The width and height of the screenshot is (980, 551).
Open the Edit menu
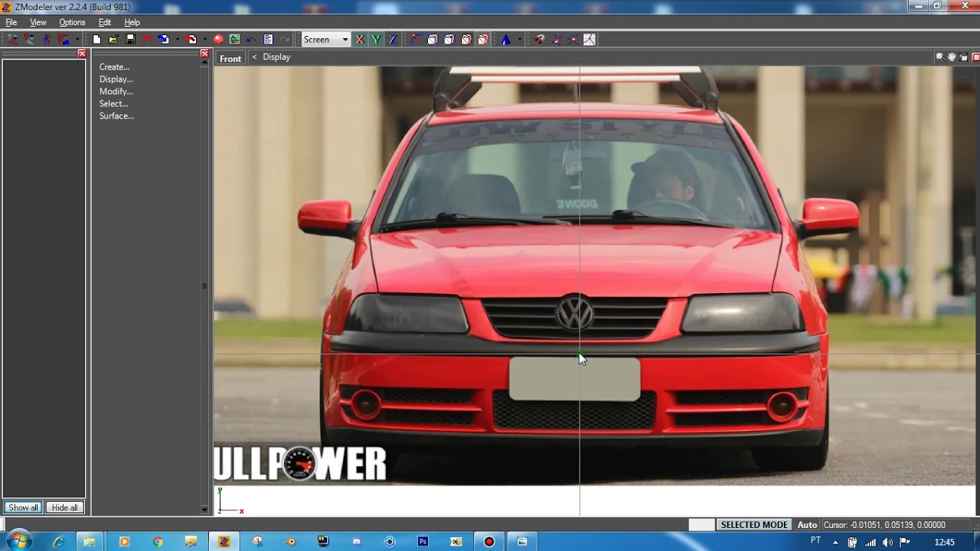click(x=105, y=22)
